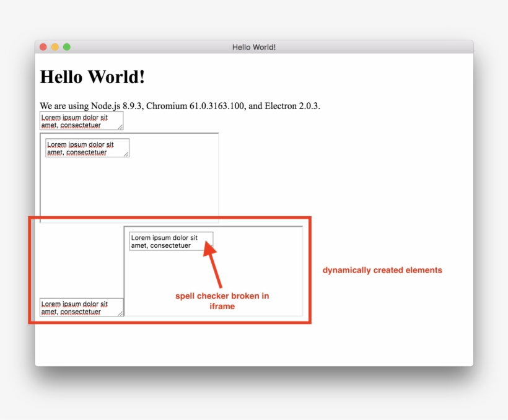Grab resize handle of topmost textarea

click(121, 127)
